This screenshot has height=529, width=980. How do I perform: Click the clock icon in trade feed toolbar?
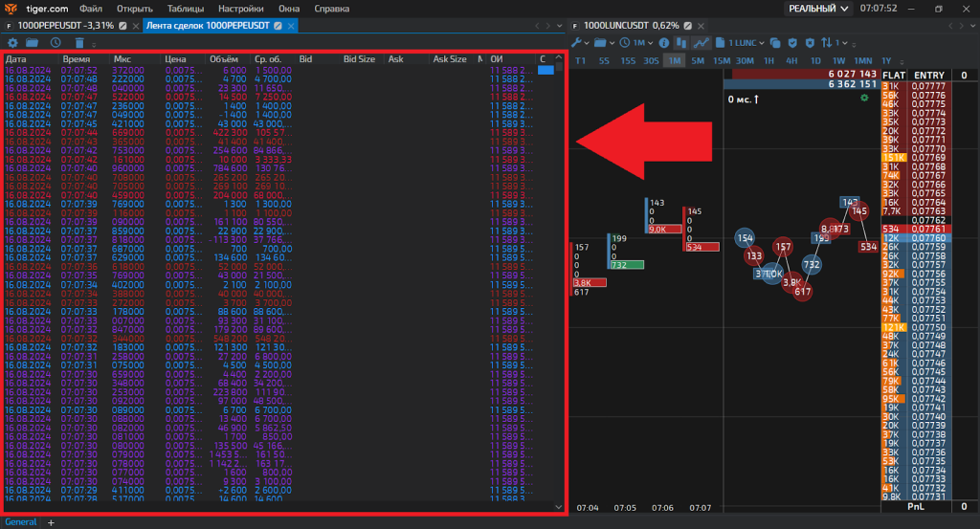tap(56, 43)
